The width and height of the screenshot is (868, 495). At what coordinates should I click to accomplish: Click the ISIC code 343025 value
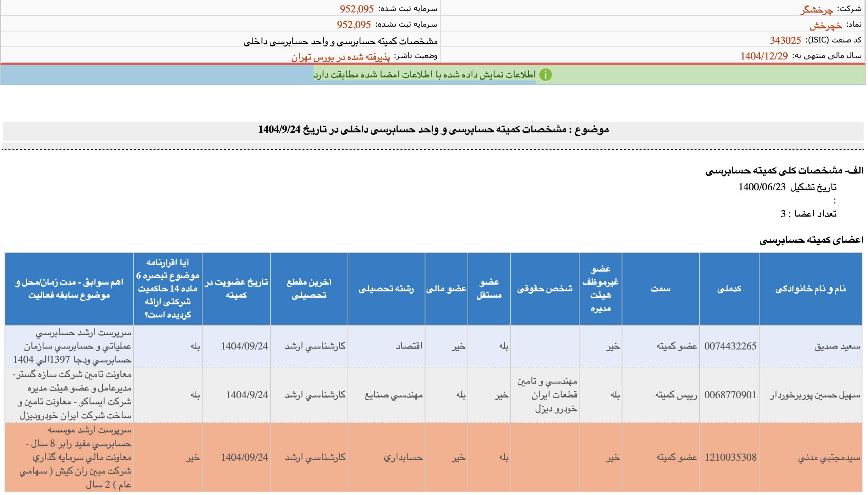[x=785, y=40]
